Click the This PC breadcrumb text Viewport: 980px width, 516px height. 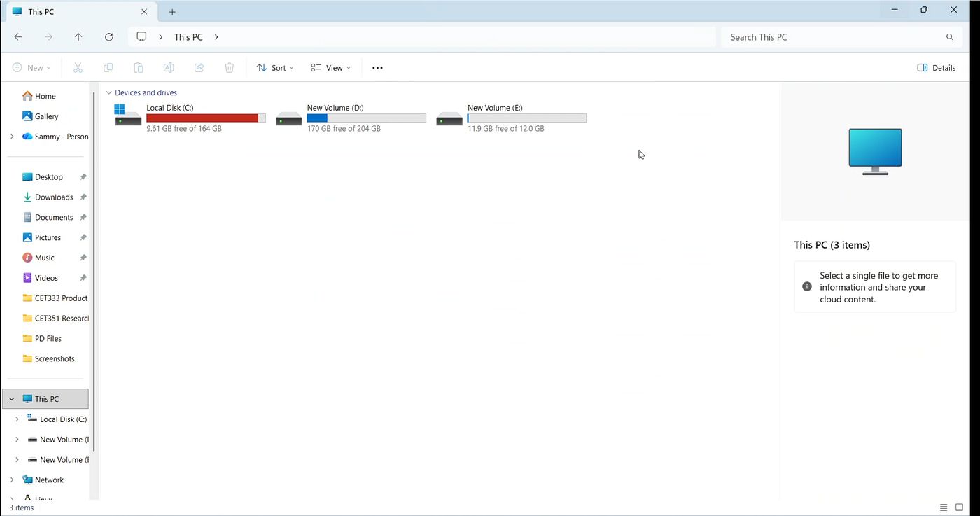tap(188, 37)
